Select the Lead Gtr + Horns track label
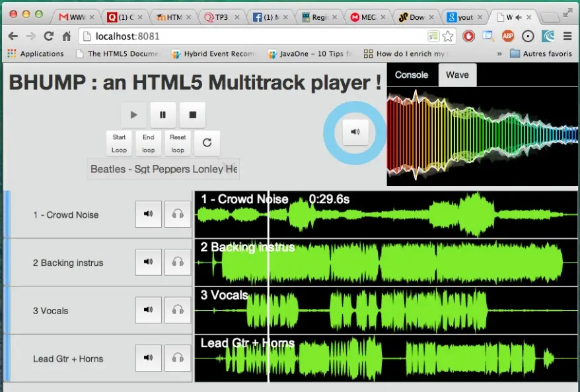The height and width of the screenshot is (392, 580). click(x=68, y=359)
